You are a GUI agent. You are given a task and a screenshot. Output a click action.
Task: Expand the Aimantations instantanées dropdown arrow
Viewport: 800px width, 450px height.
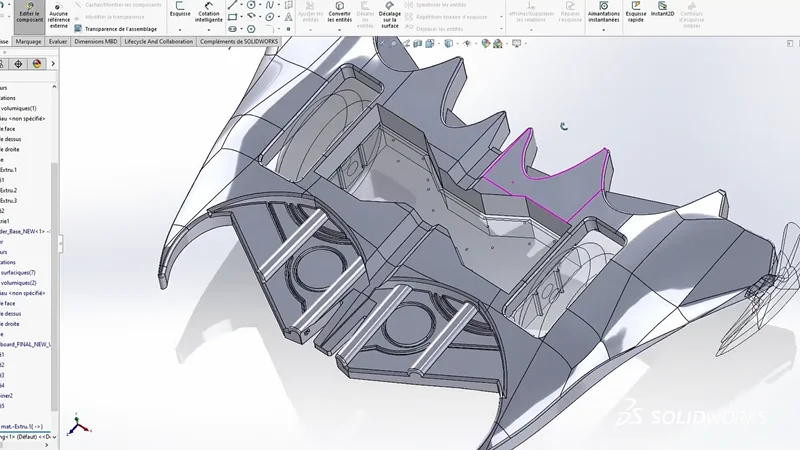[x=604, y=30]
